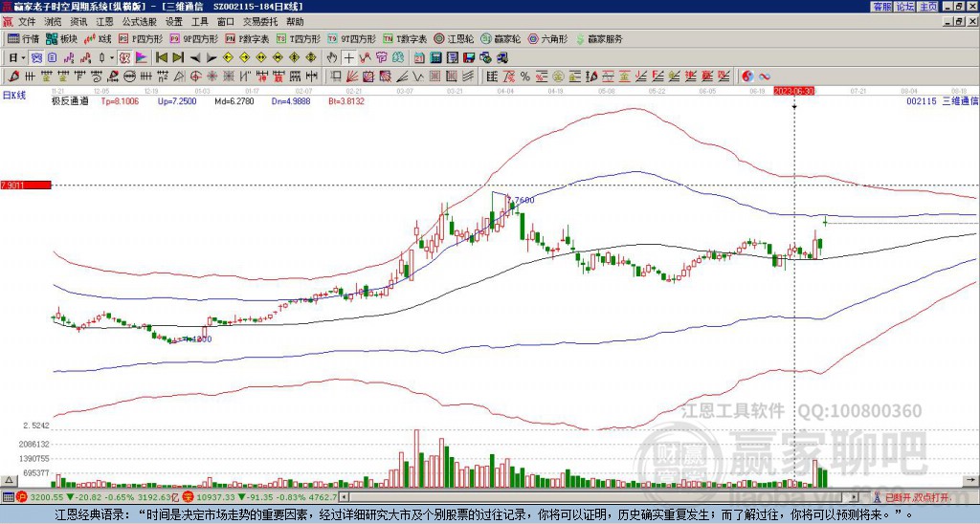The image size is (980, 524).
Task: Open the 浏览 menu
Action: 54,22
